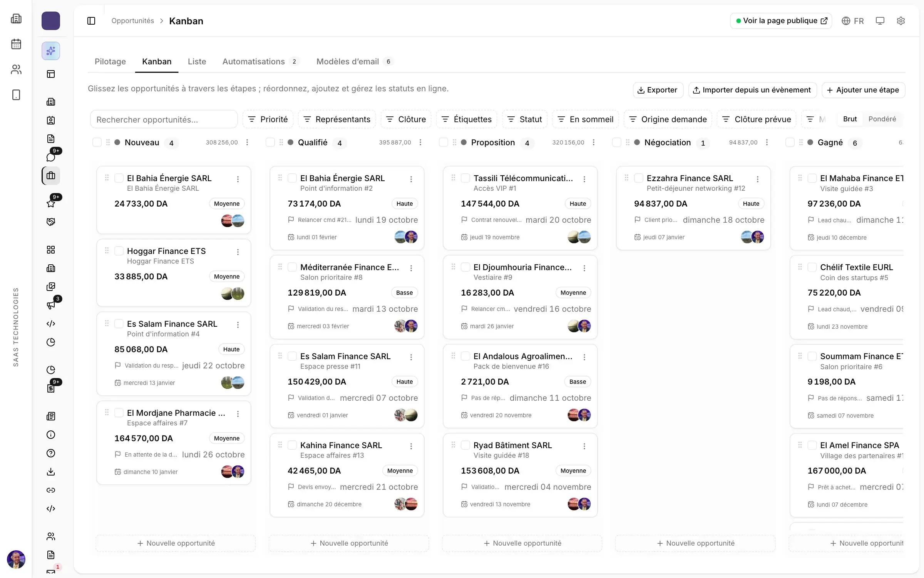Open the calendar icon in far-left rail

coord(16,44)
